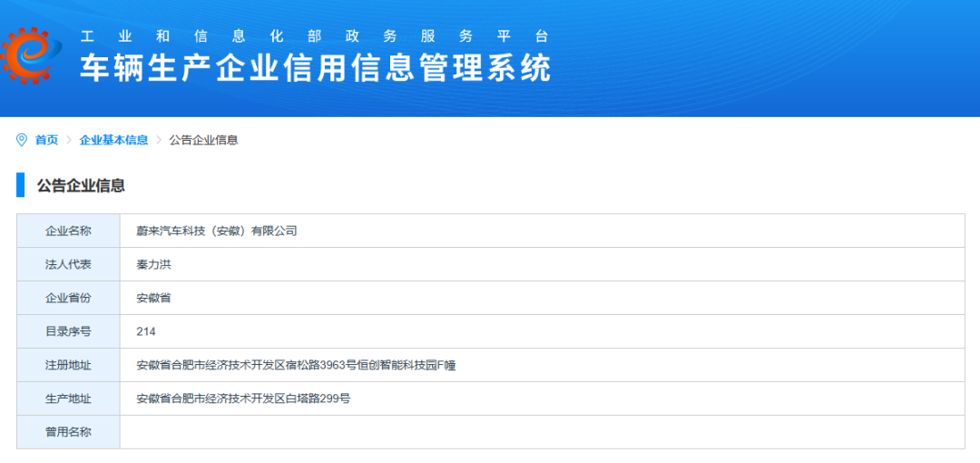980x463 pixels.
Task: Open the 首页 breadcrumb link
Action: tap(46, 140)
